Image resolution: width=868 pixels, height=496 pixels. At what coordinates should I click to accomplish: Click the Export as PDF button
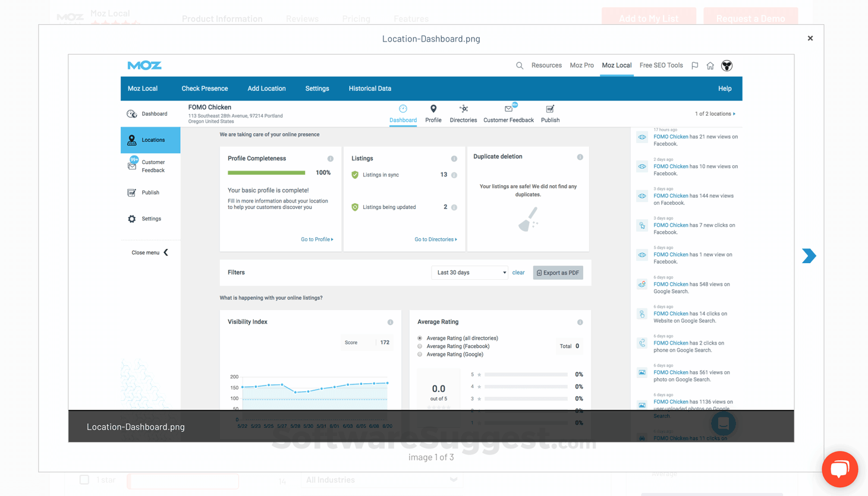point(558,273)
